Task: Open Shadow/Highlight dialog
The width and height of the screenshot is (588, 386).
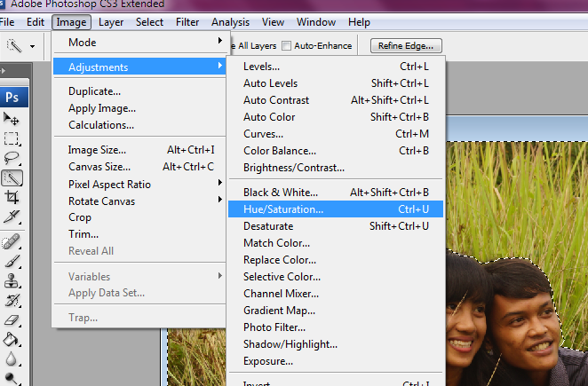Action: (x=336, y=344)
